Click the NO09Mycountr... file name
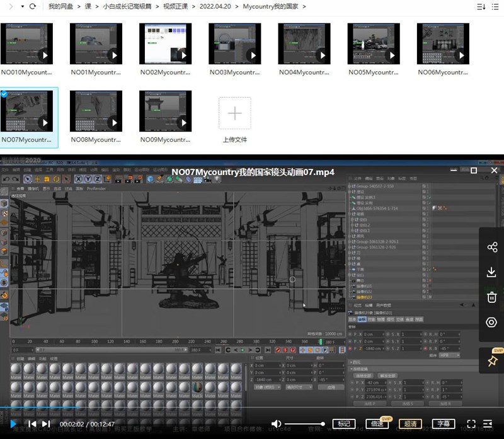504x439 pixels. pos(165,140)
